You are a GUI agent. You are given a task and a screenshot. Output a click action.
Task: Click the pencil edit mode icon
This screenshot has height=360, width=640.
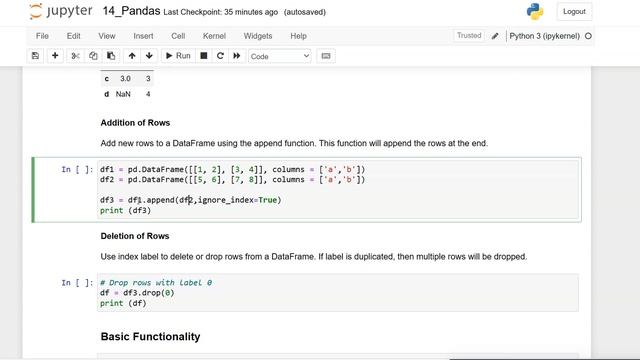pos(495,36)
